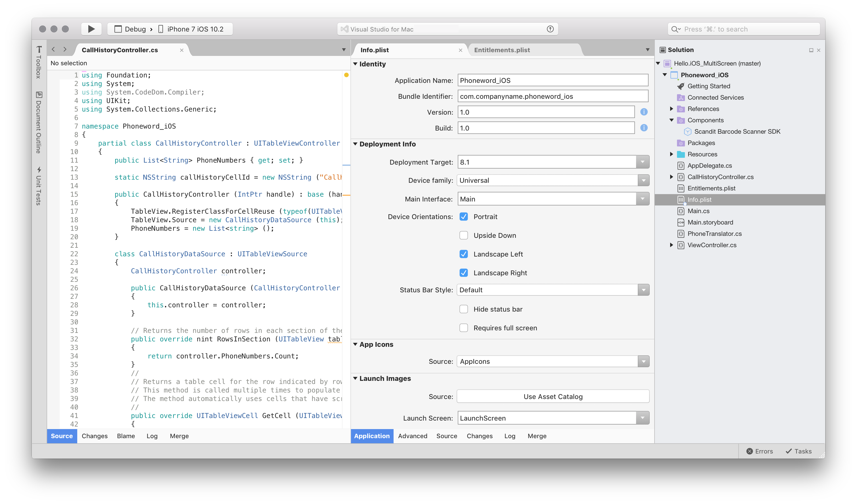The image size is (857, 504).
Task: Toggle the Landscape Left orientation checkbox
Action: (463, 254)
